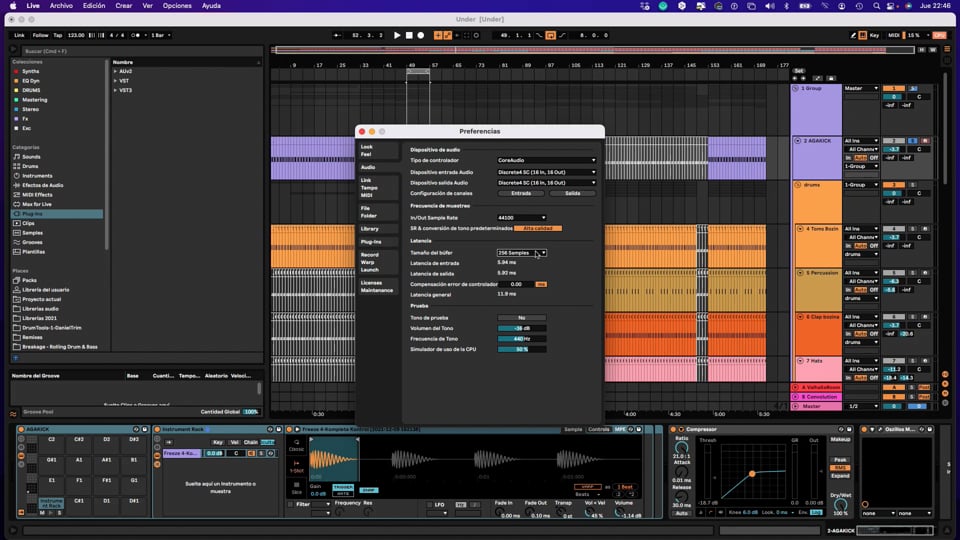Select Mastering collection in browser
960x540 pixels.
34,100
